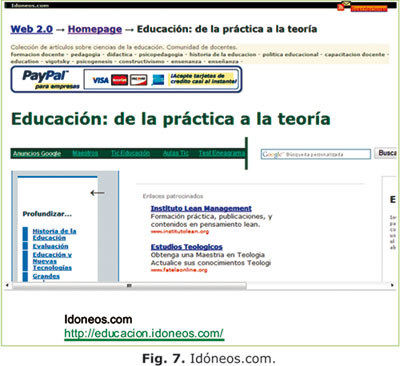Open the Evaluación sidebar link
This screenshot has width=400, height=366.
click(x=50, y=246)
